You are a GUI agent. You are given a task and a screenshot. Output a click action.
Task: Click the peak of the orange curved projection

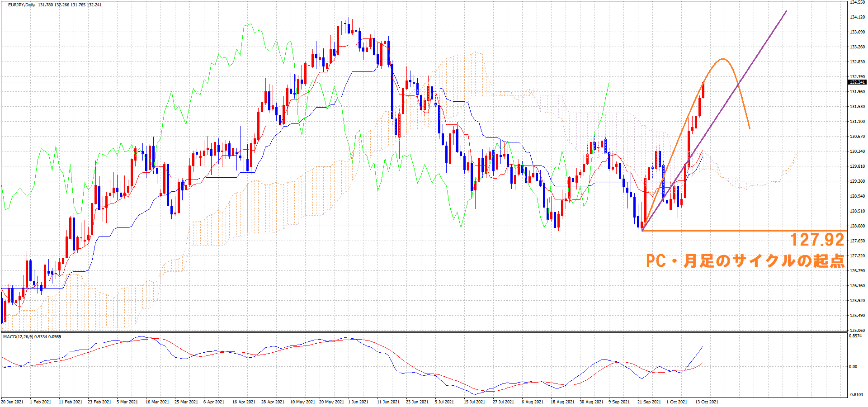[723, 59]
